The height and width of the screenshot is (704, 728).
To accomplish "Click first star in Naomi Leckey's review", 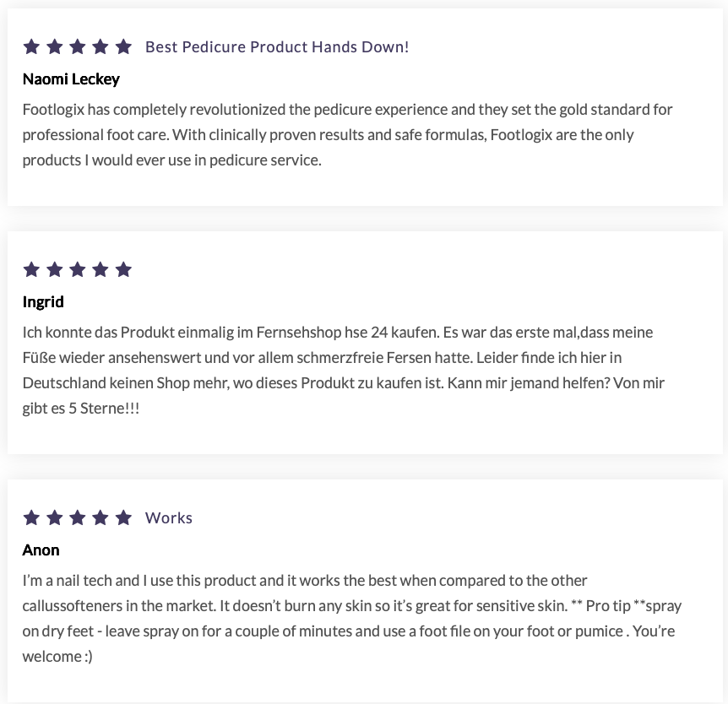I will click(32, 47).
